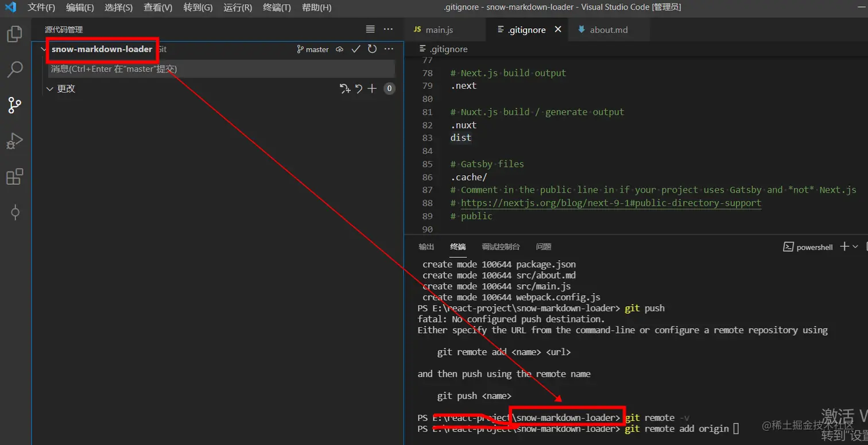
Task: Click the .cache/ line in editor
Action: [x=469, y=177]
